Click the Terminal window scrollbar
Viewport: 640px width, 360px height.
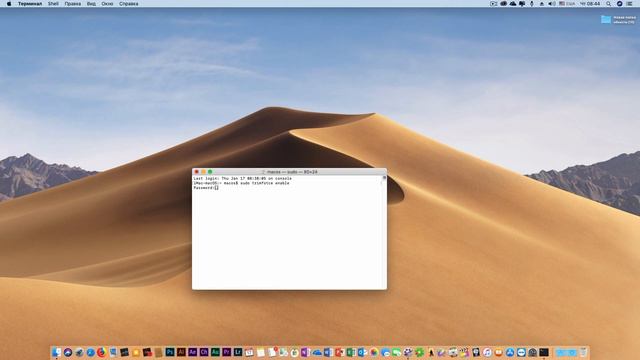point(384,233)
